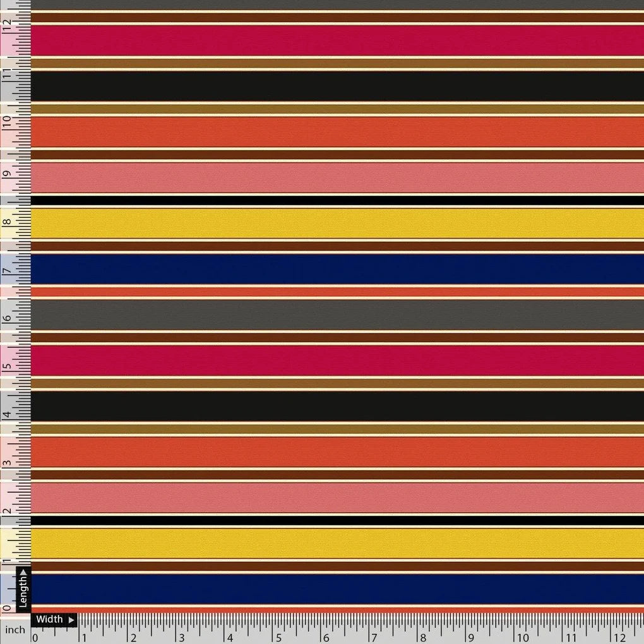Screen dimensions: 644x644
Task: Click the inch unit label
Action: pyautogui.click(x=14, y=629)
